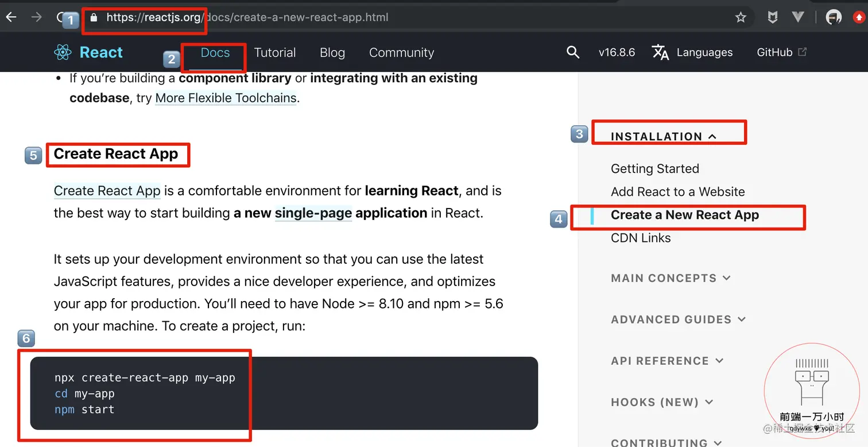Open the GitHub link
This screenshot has height=447, width=868.
click(x=774, y=52)
